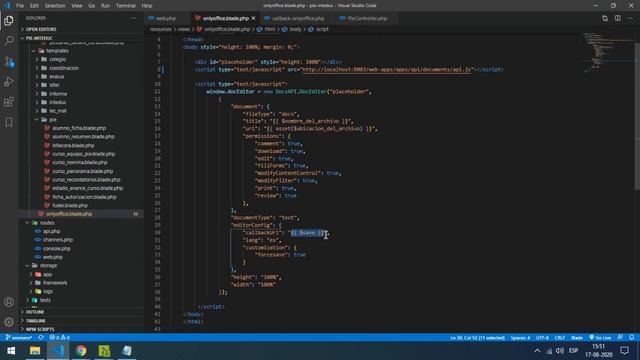The image size is (640, 360).
Task: Open the volume control in system tray
Action: tap(560, 351)
